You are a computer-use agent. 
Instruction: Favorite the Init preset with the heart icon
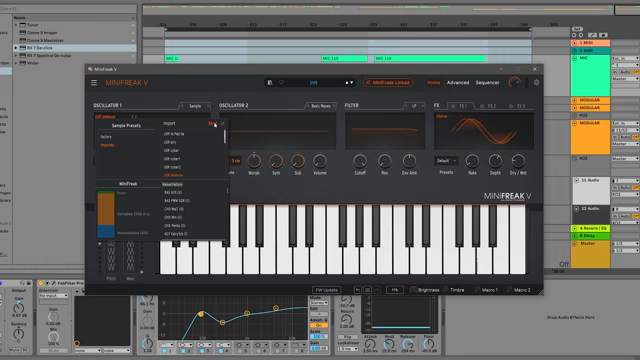tap(281, 82)
